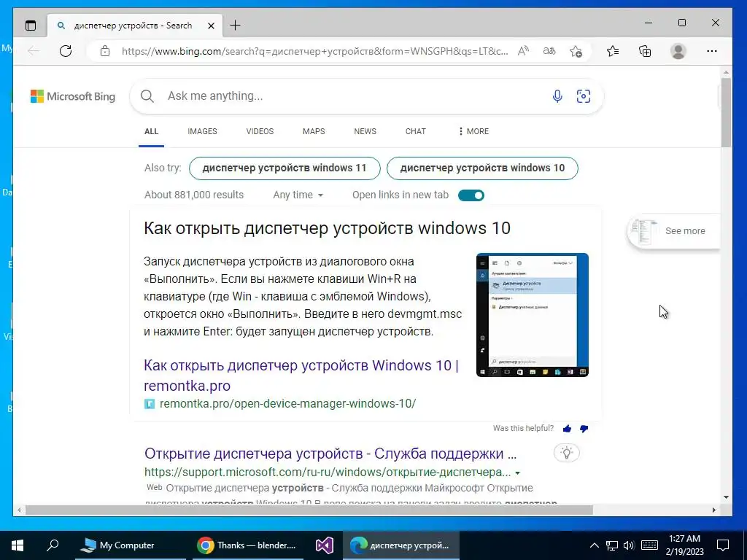Click thumbs down for unhelpful answer
Image resolution: width=747 pixels, height=560 pixels.
click(584, 429)
